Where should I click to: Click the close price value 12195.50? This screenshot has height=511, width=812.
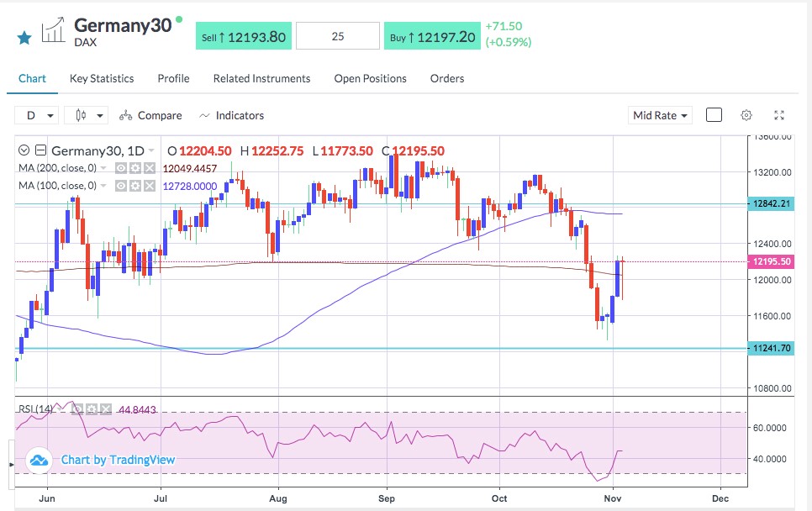tap(419, 151)
